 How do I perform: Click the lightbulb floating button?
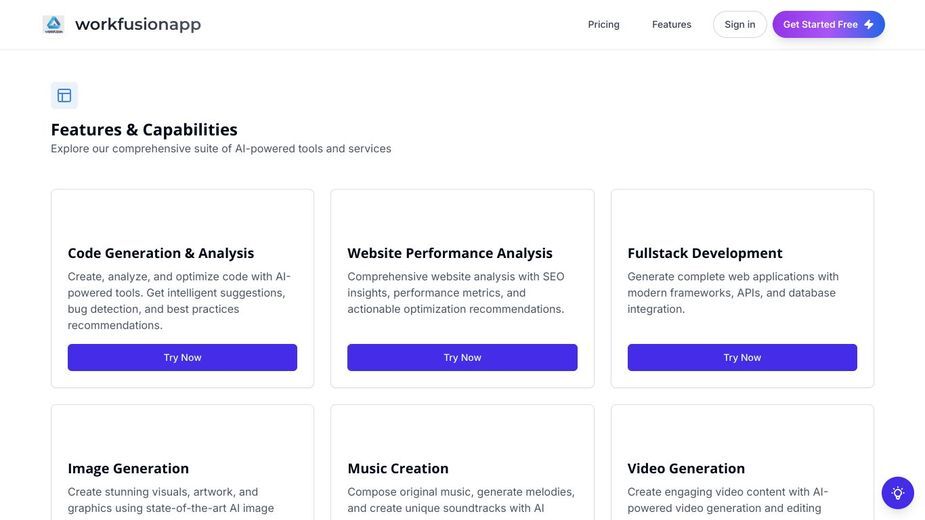click(897, 493)
